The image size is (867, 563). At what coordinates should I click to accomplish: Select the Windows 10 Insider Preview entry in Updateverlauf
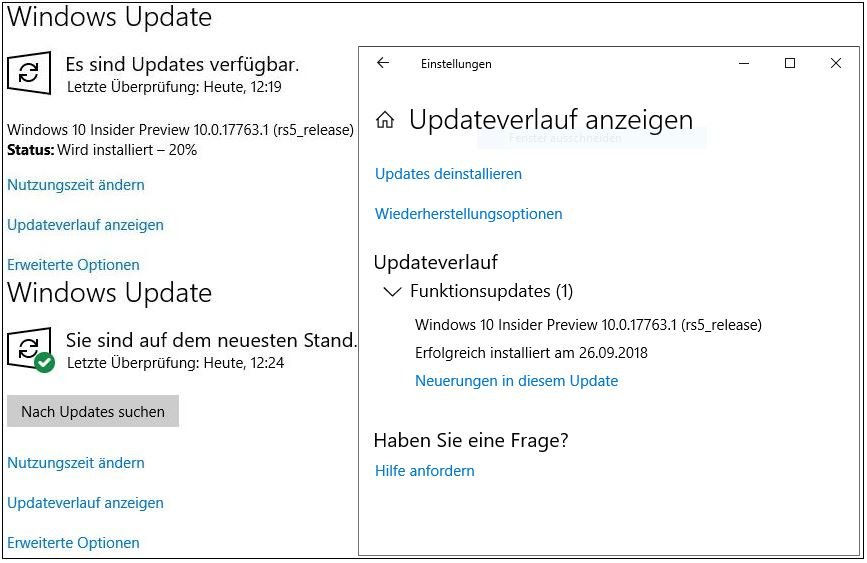[x=588, y=325]
